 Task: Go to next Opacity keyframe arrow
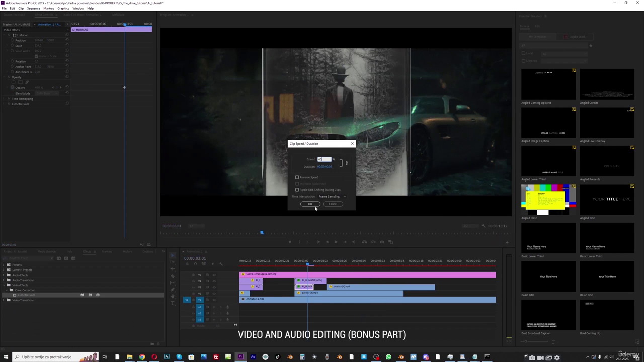[61, 88]
